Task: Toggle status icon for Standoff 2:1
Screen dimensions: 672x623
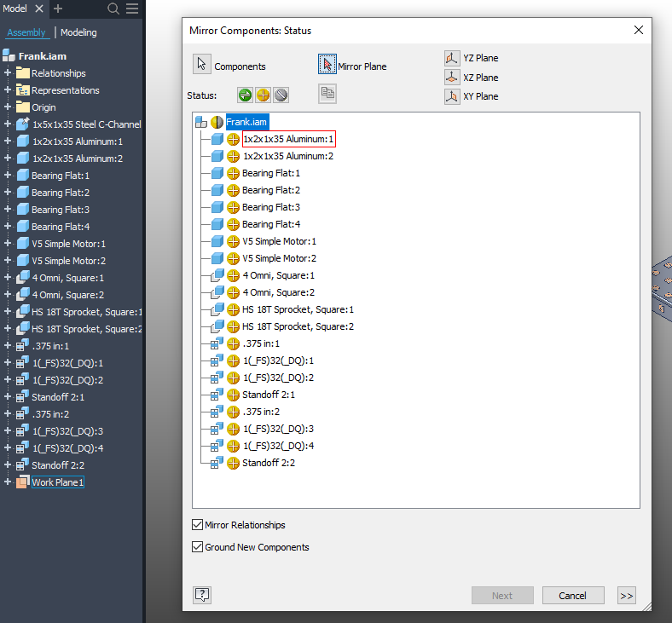Action: point(233,395)
